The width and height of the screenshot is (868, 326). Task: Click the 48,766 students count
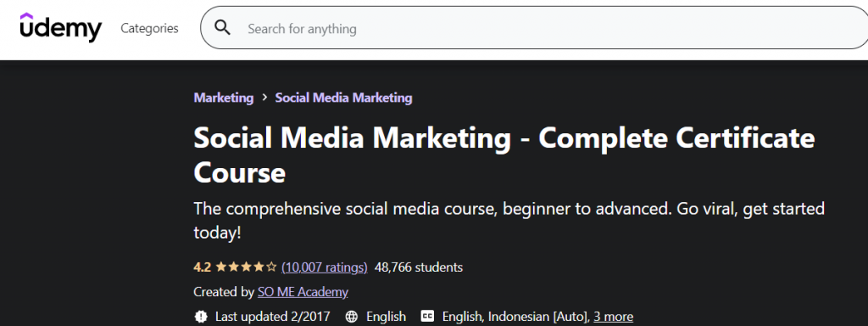[419, 267]
